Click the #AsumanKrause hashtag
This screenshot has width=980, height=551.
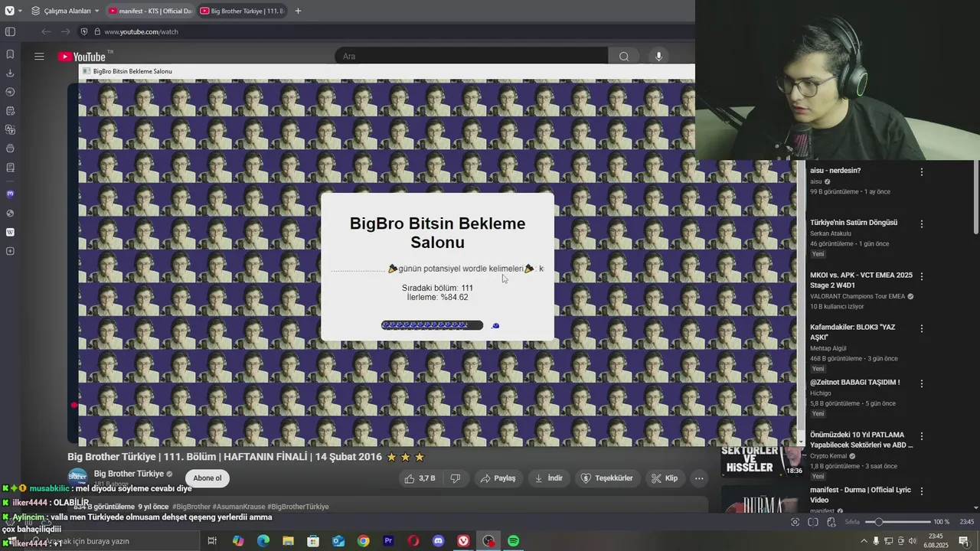point(240,507)
